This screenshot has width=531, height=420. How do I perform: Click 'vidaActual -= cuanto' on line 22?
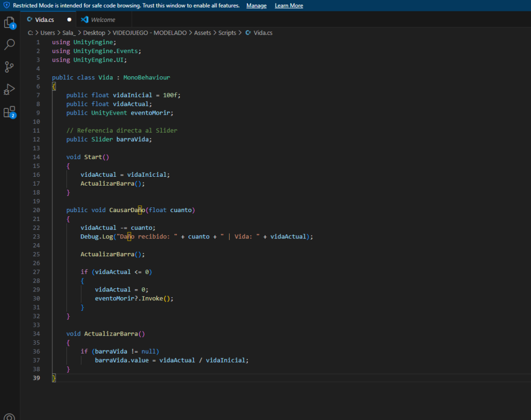[117, 228]
